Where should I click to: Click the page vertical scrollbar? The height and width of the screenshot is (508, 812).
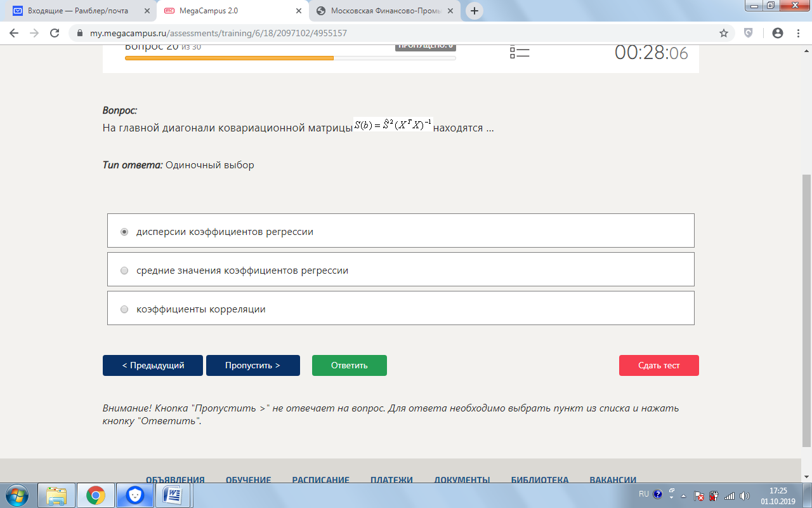coord(806,311)
